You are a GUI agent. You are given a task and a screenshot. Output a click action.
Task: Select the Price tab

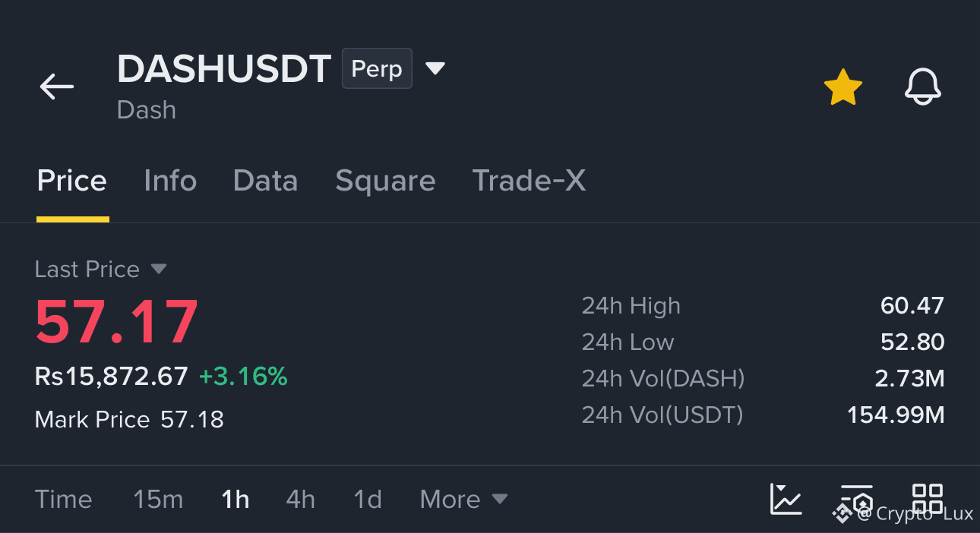tap(72, 181)
